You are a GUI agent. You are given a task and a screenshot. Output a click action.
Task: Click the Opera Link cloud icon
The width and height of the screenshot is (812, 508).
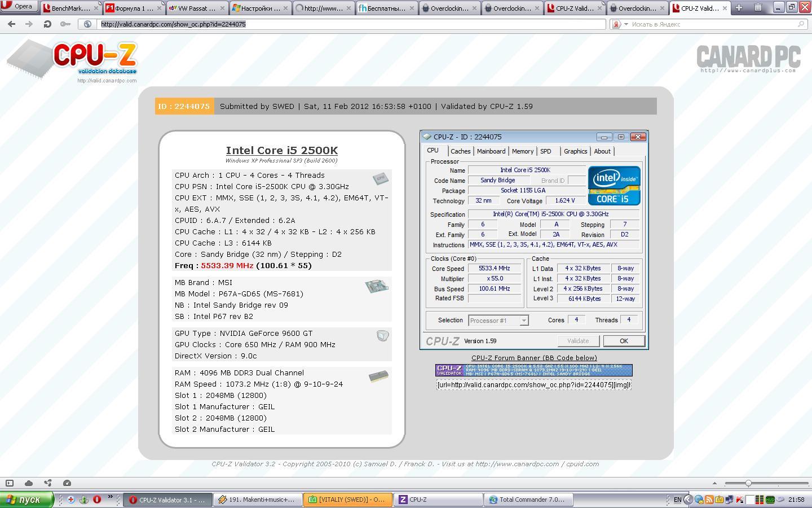coord(29,483)
